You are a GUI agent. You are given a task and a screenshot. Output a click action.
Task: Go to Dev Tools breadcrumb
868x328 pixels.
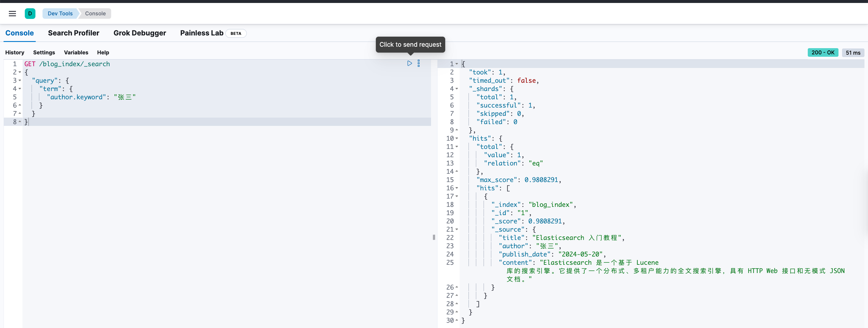(60, 14)
